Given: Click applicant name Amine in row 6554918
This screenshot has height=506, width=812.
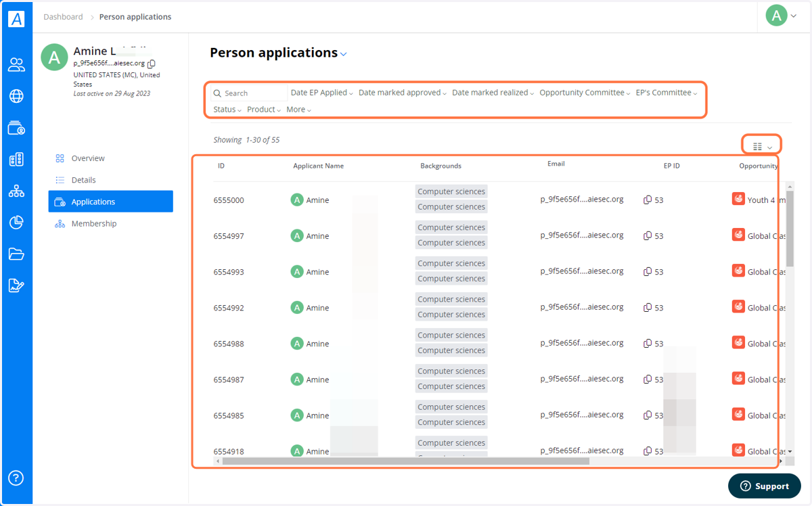Looking at the screenshot, I should [x=317, y=451].
